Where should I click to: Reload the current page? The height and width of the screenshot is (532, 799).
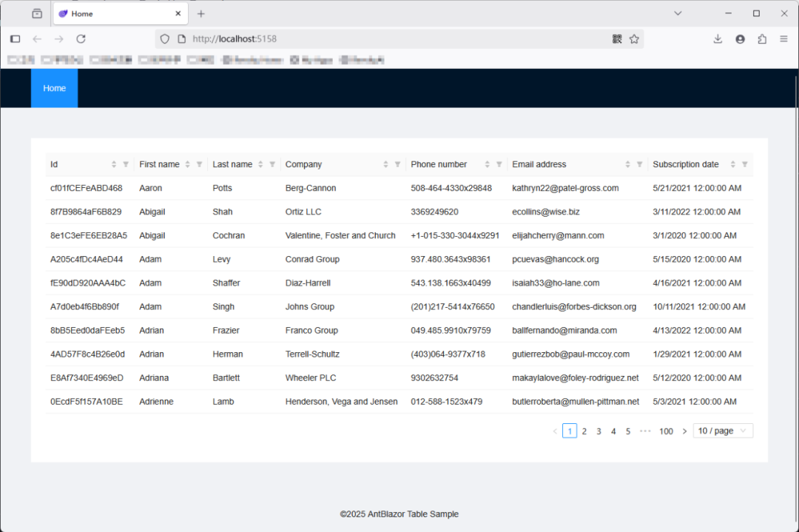coord(81,38)
